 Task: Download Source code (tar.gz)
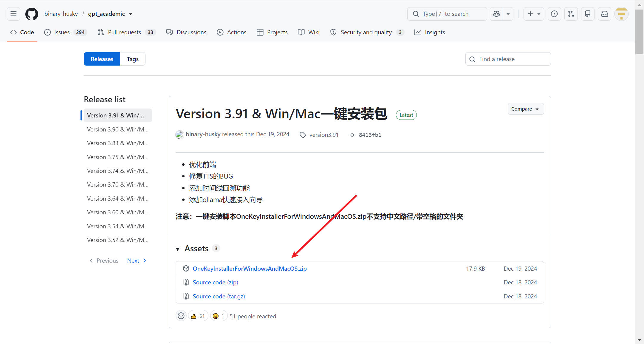[x=219, y=296]
